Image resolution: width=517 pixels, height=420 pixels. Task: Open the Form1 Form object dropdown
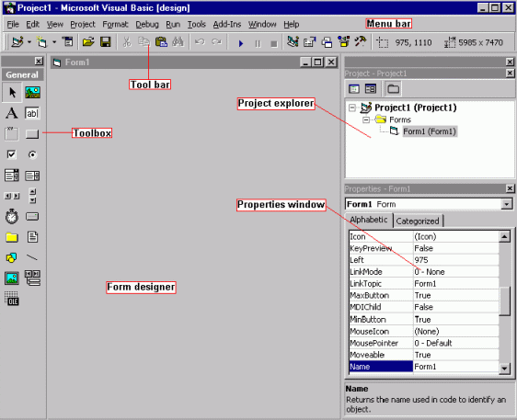506,204
